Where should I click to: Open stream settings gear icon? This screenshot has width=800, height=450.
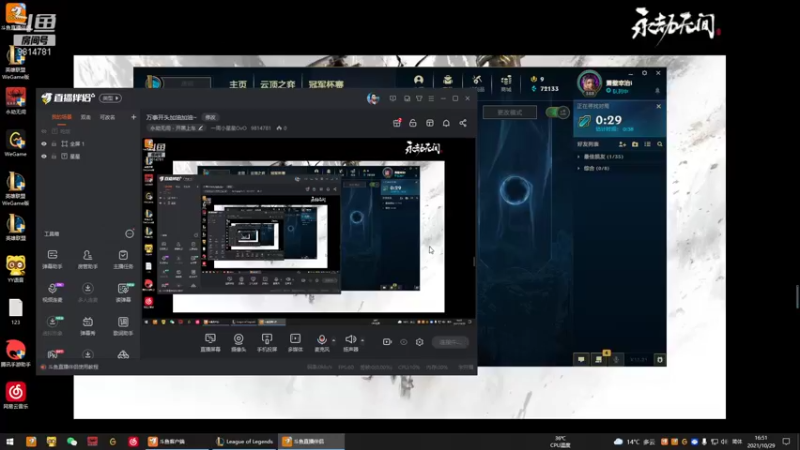coord(419,342)
